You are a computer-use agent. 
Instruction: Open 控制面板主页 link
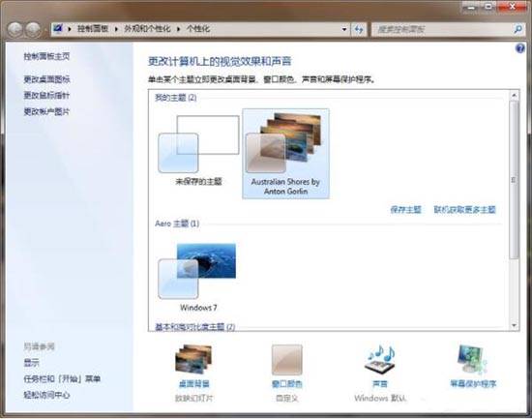click(46, 56)
